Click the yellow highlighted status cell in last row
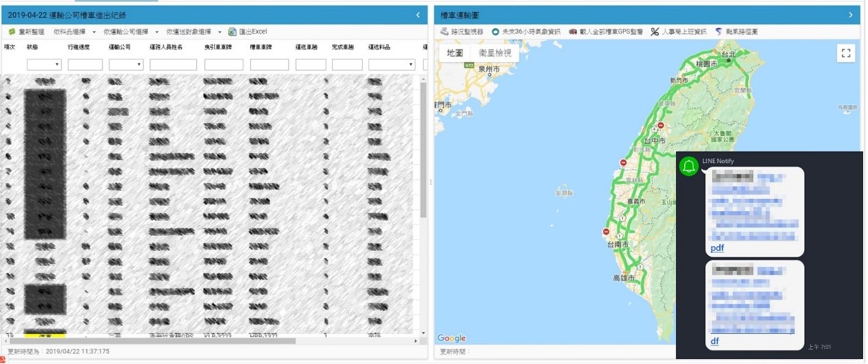Image resolution: width=868 pixels, height=364 pixels. [x=45, y=336]
